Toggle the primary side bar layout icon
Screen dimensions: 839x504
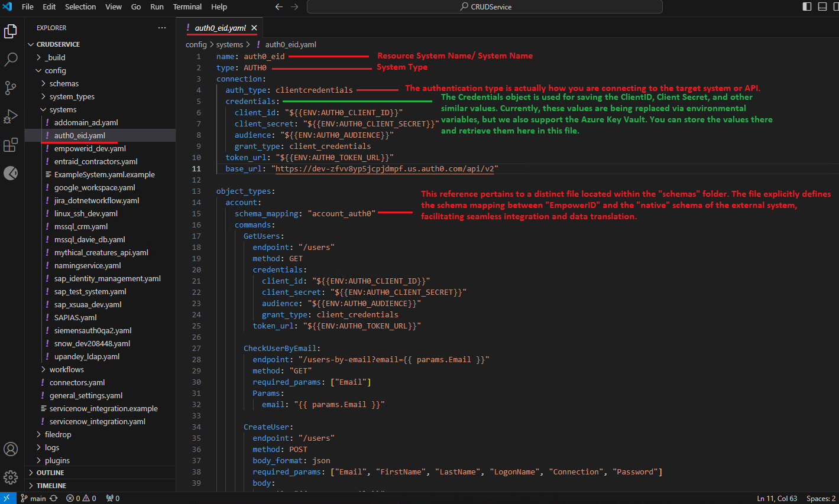pos(807,6)
